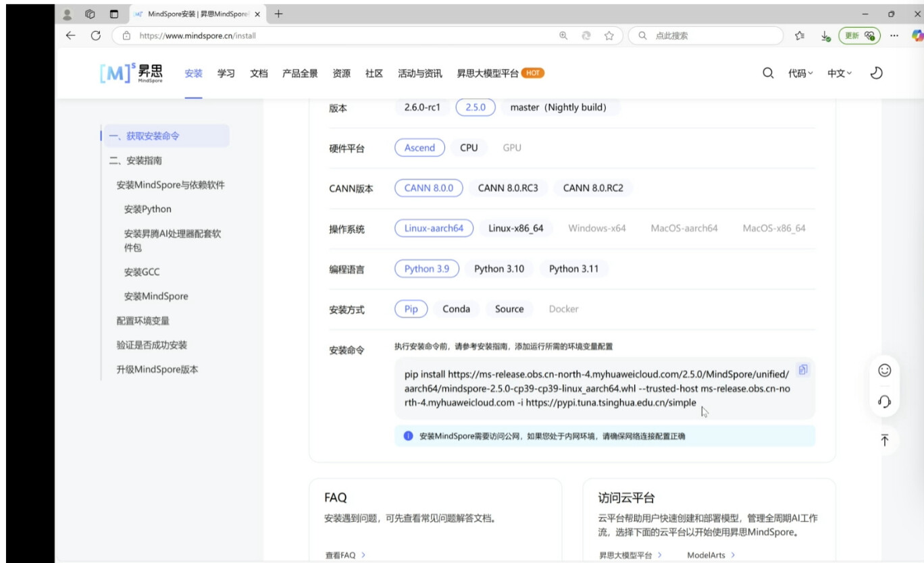The image size is (924, 563).
Task: Toggle dark mode moon icon
Action: tap(876, 74)
